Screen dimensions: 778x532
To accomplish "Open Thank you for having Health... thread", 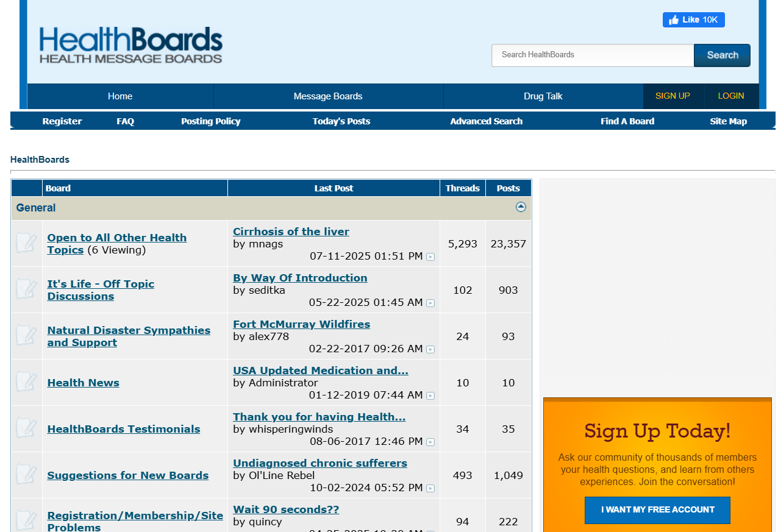I will click(x=319, y=417).
